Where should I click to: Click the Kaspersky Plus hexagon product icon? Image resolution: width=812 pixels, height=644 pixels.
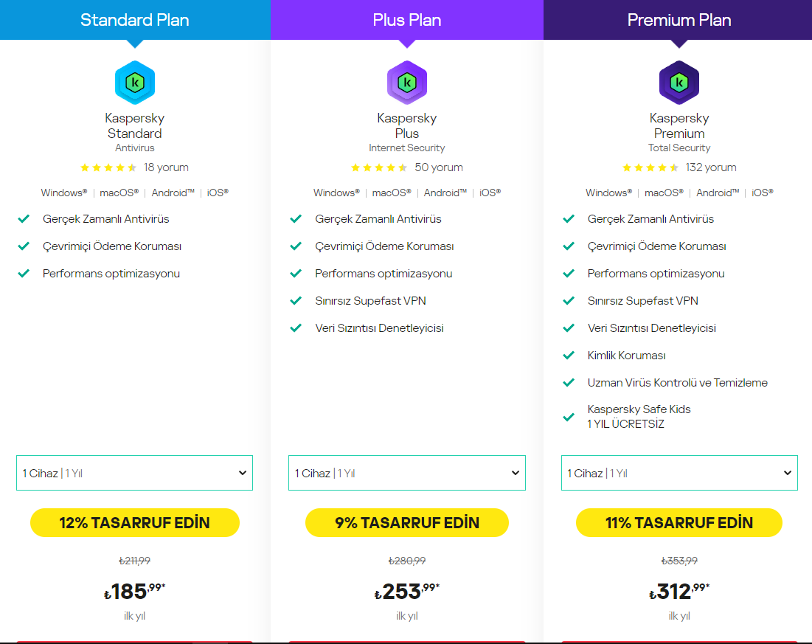(x=407, y=83)
